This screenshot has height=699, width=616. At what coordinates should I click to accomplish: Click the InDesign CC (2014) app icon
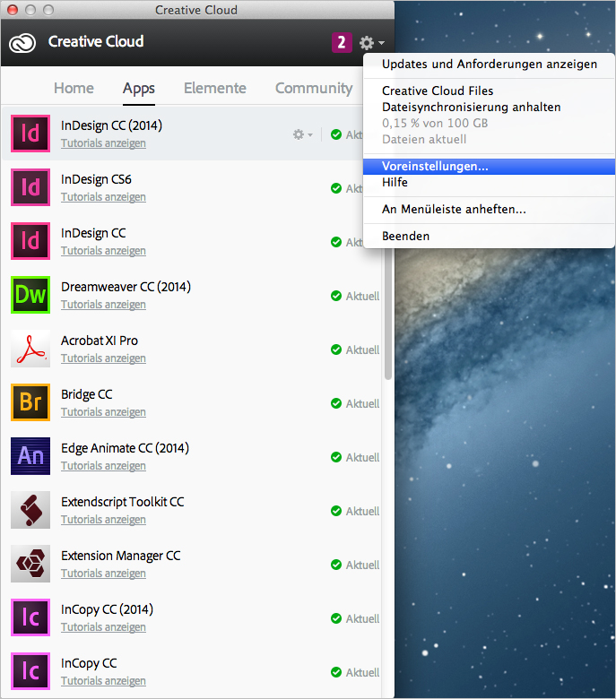pyautogui.click(x=30, y=134)
